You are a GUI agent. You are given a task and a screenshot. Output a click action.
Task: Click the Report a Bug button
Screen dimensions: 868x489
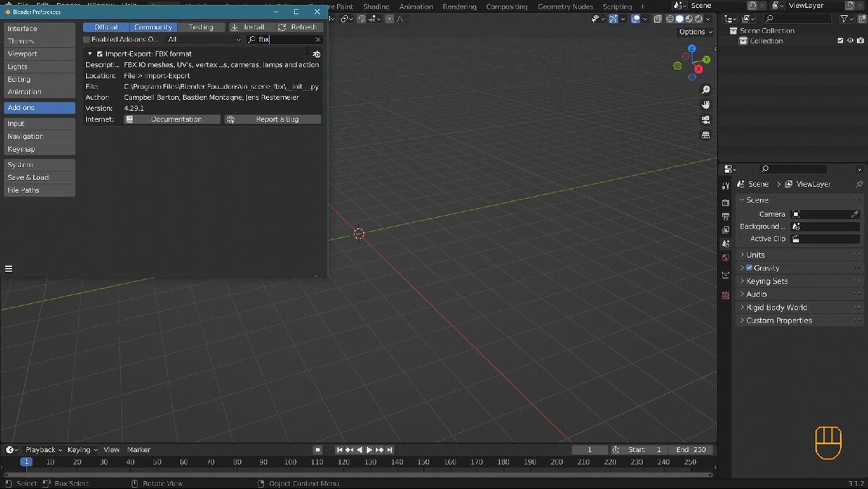[273, 119]
